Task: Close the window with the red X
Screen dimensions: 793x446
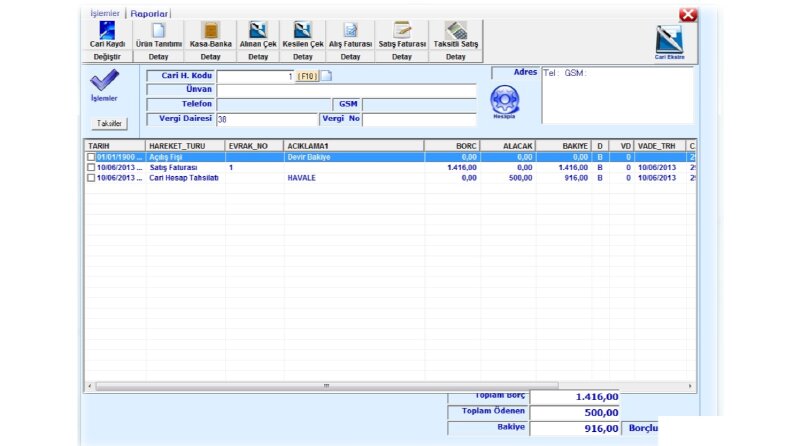Action: (x=688, y=15)
